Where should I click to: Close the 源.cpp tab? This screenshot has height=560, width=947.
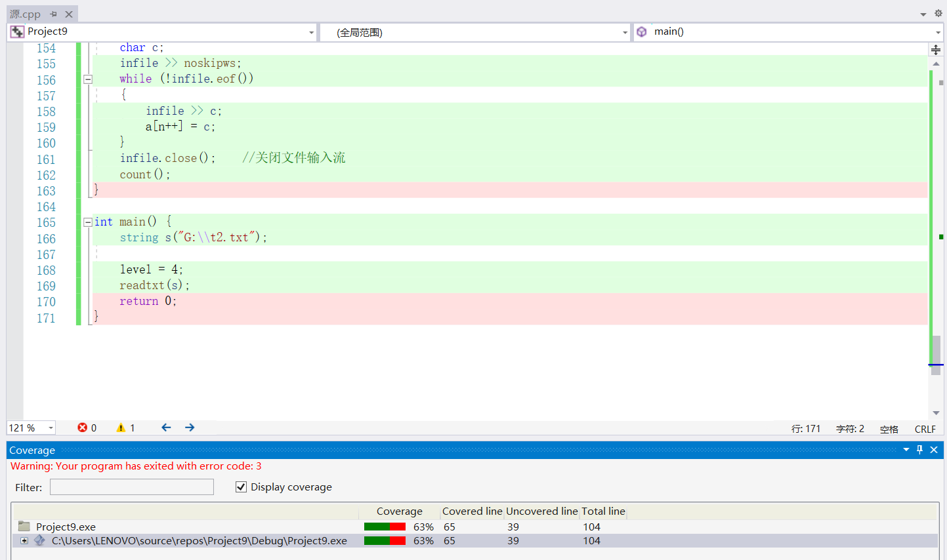coord(69,14)
